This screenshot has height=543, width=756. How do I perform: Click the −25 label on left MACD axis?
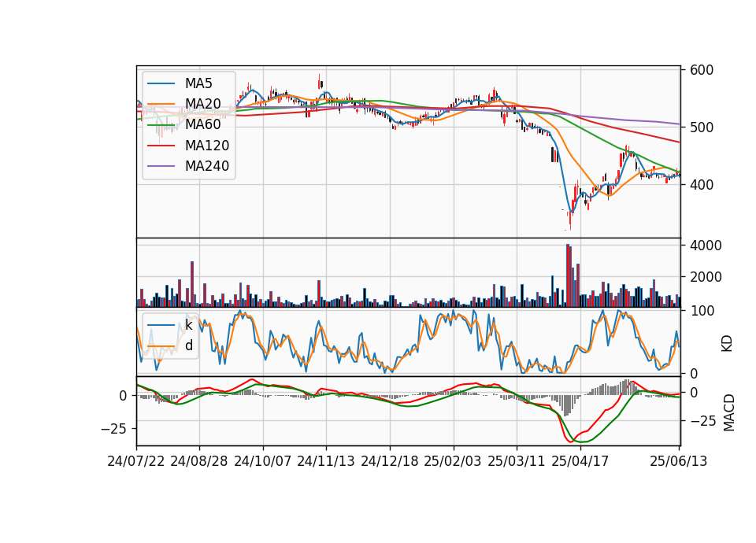click(x=113, y=429)
